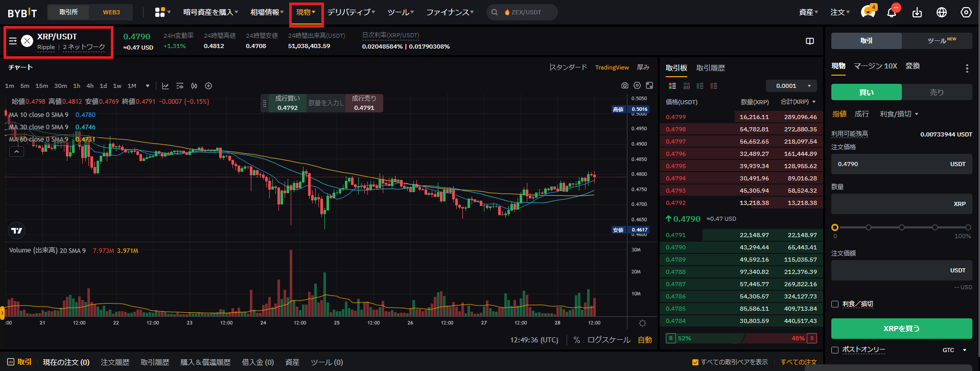This screenshot has width=980, height=371.
Task: Collapse the MA indicator legend arrow
Action: [x=16, y=152]
